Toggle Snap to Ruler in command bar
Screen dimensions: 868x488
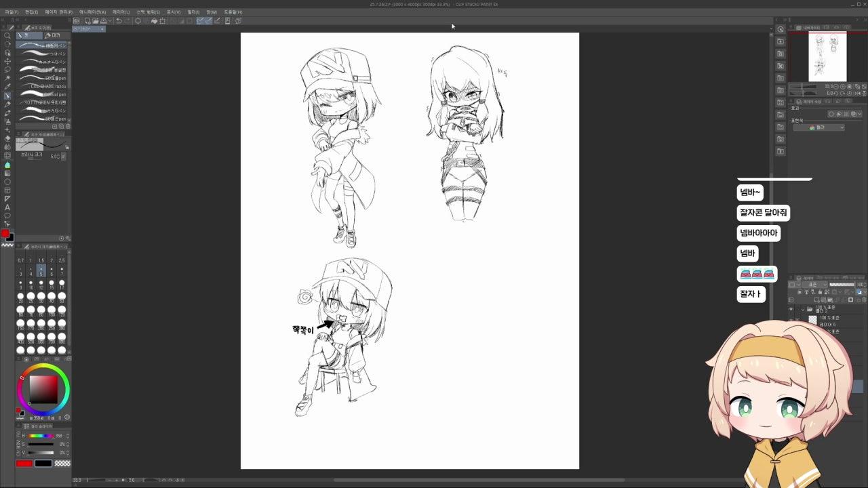click(201, 20)
